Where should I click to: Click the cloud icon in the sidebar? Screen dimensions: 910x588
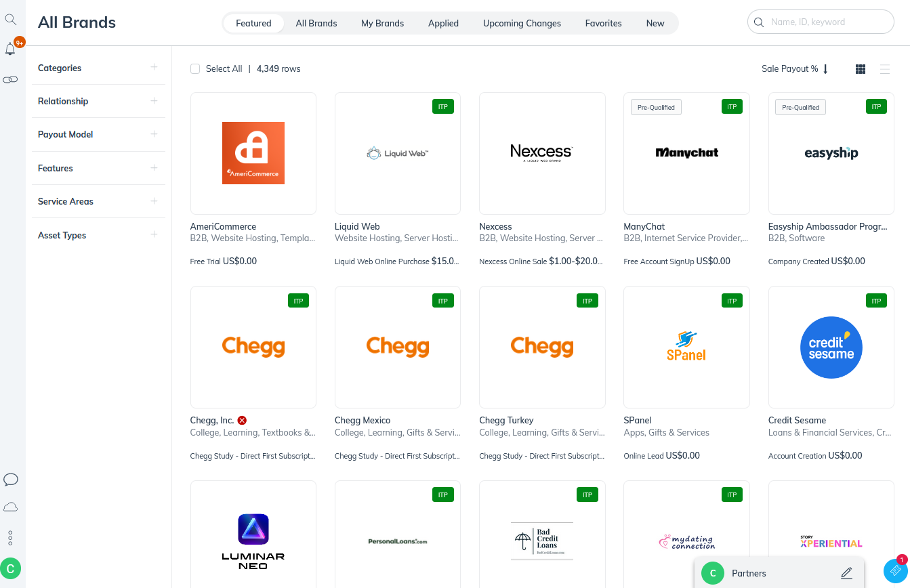(11, 507)
